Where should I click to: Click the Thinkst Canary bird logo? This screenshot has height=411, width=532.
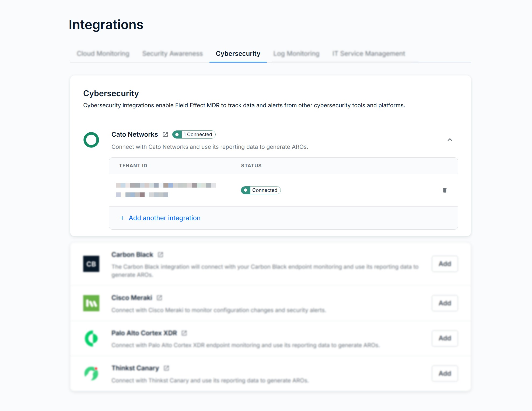click(91, 374)
